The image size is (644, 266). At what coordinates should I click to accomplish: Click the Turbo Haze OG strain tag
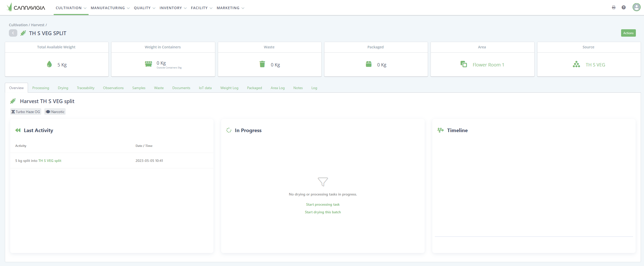[x=26, y=112]
